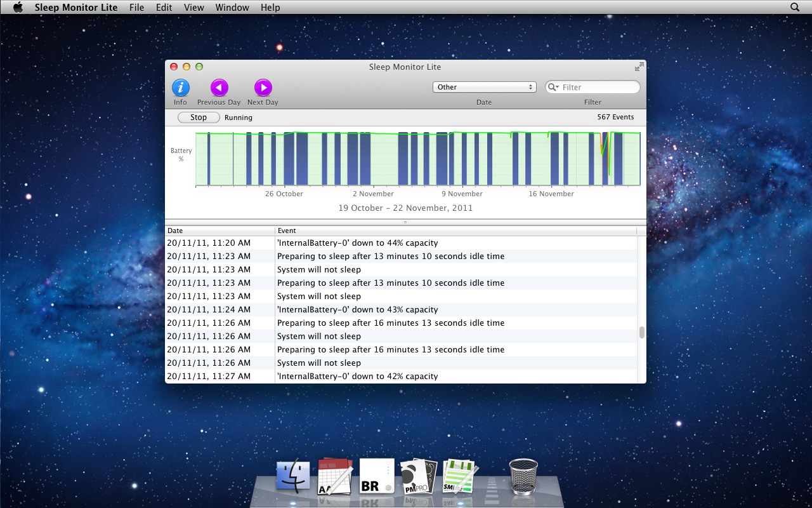Advance to Next Day
This screenshot has width=812, height=508.
point(263,88)
